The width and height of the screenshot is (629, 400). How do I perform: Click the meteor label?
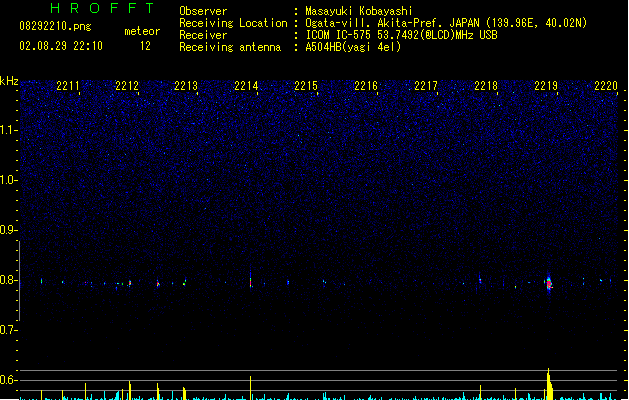pos(142,31)
